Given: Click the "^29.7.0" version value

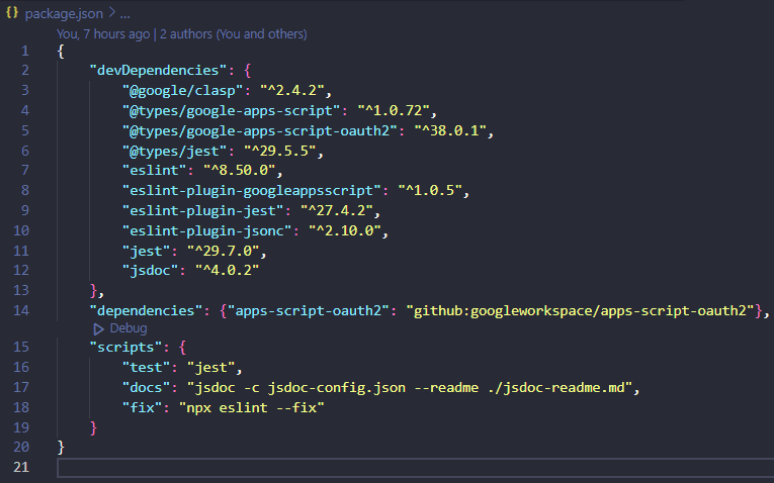Looking at the screenshot, I should tap(223, 251).
